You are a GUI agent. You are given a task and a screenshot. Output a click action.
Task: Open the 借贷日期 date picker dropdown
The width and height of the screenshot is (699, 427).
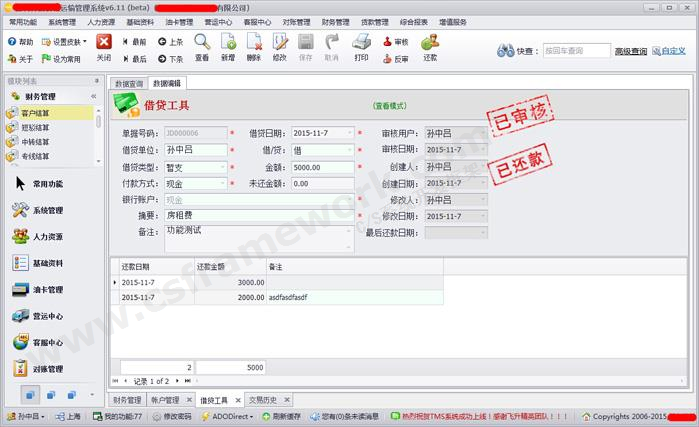click(349, 133)
